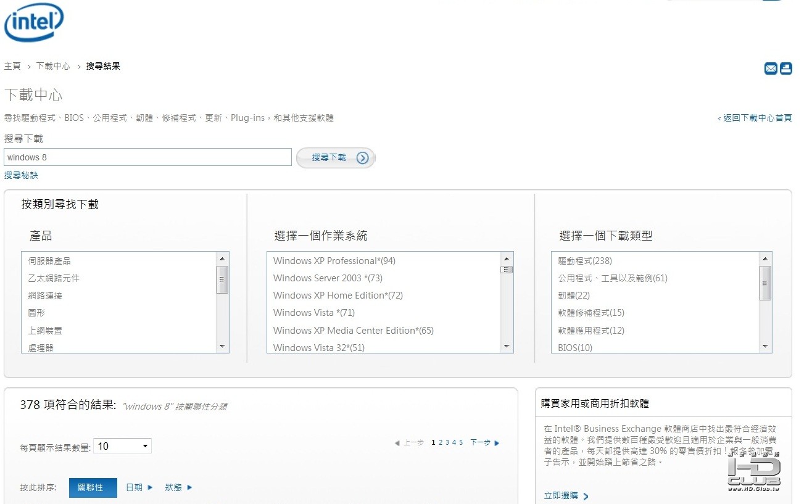Screen dimensions: 812x504
Task: Choose Windows Vista 32*(51)
Action: click(319, 348)
